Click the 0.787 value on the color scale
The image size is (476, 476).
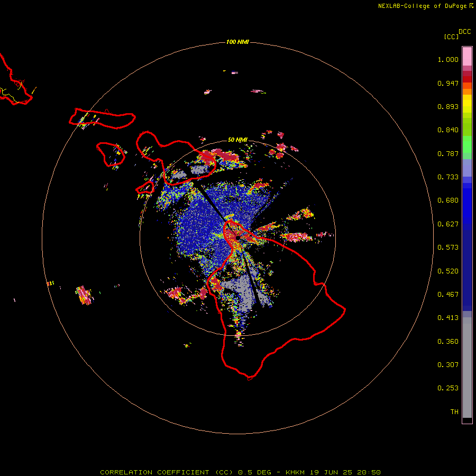click(448, 153)
